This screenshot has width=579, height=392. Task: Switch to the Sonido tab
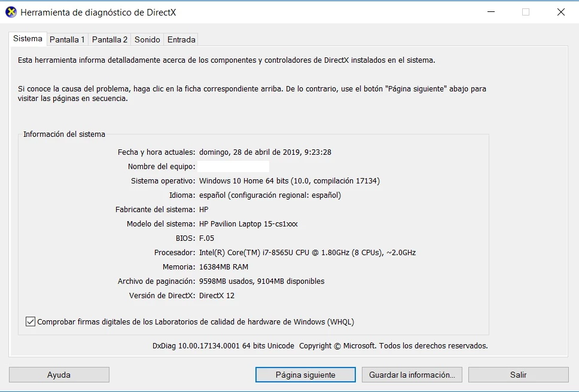click(x=147, y=39)
